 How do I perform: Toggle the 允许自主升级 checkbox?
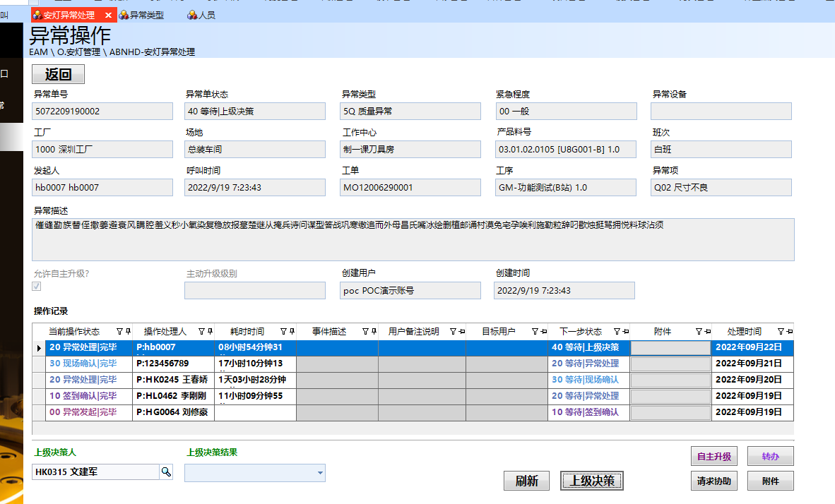coord(37,287)
